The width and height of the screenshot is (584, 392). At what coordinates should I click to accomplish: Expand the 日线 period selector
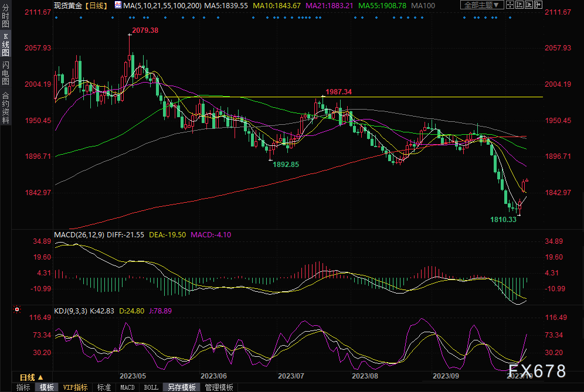31,377
